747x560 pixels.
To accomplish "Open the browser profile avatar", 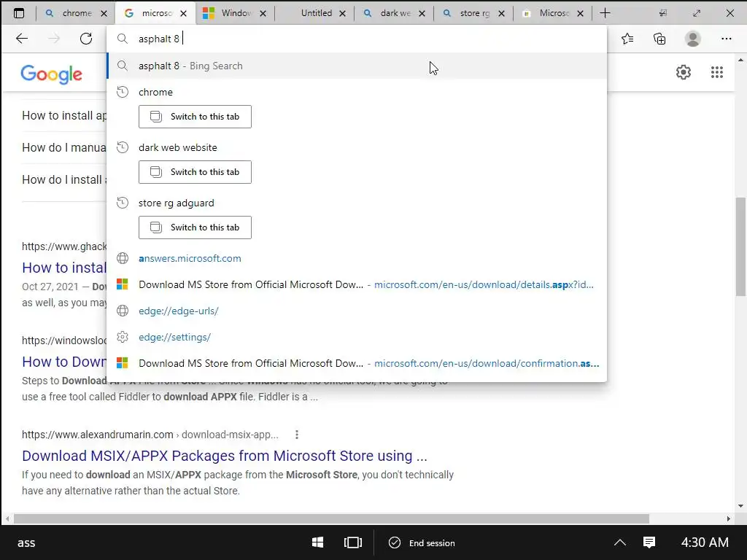I will pyautogui.click(x=693, y=39).
